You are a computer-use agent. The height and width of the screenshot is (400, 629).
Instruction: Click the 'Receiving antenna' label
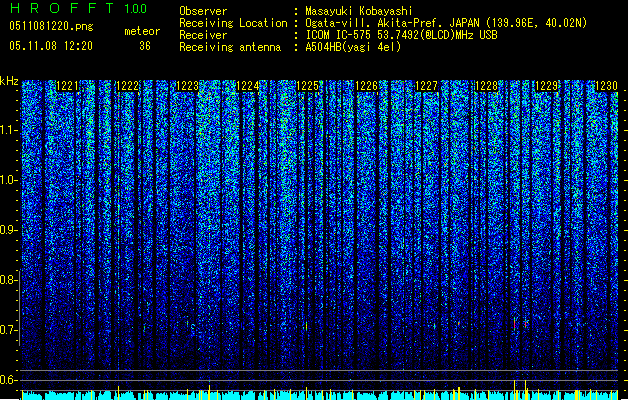click(x=230, y=47)
